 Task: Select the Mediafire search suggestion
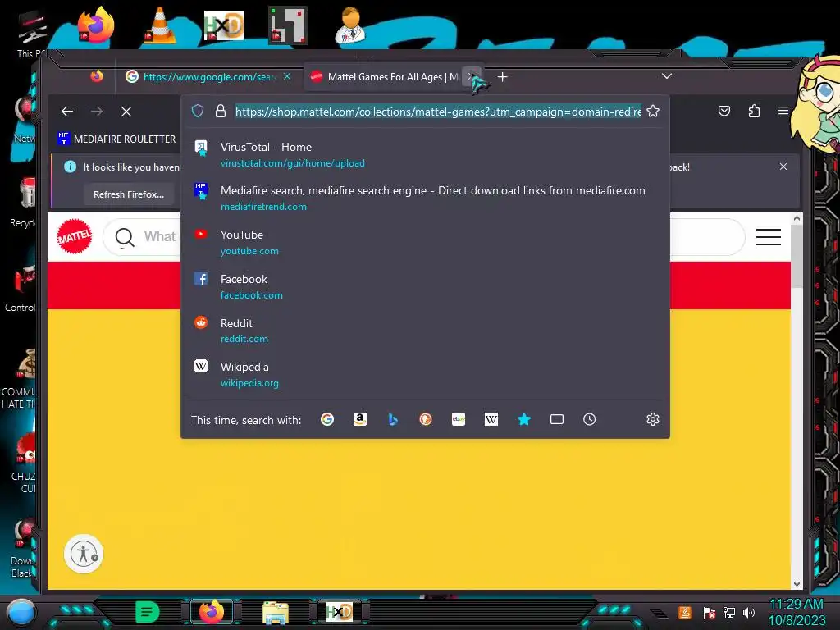click(x=426, y=199)
